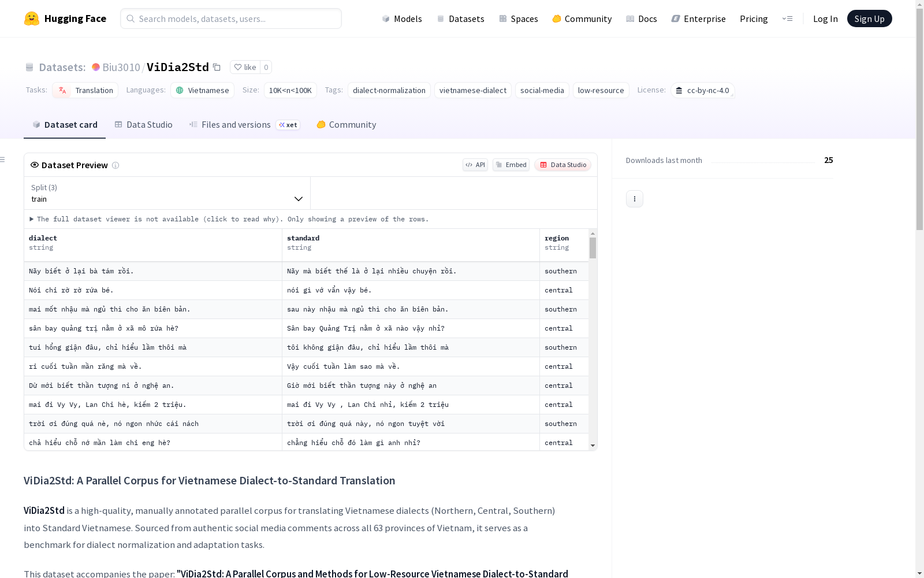Click the Sign Up button
The width and height of the screenshot is (924, 578).
869,18
